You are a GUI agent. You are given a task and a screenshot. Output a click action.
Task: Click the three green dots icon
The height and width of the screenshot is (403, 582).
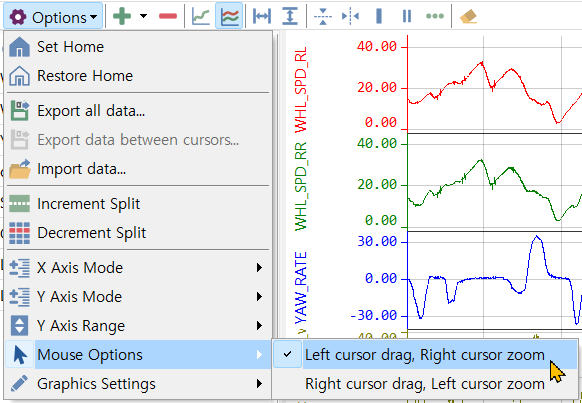[435, 17]
